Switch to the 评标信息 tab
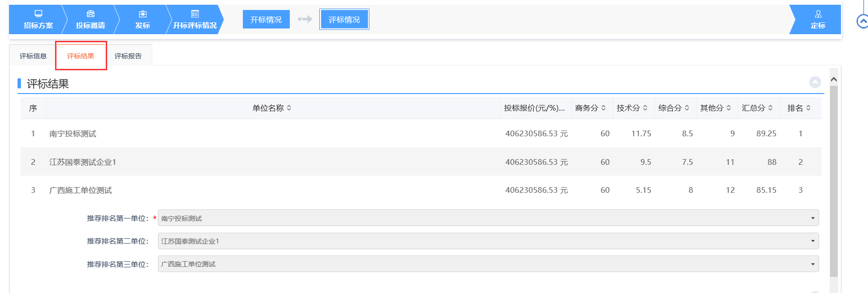Image resolution: width=868 pixels, height=293 pixels. 33,56
